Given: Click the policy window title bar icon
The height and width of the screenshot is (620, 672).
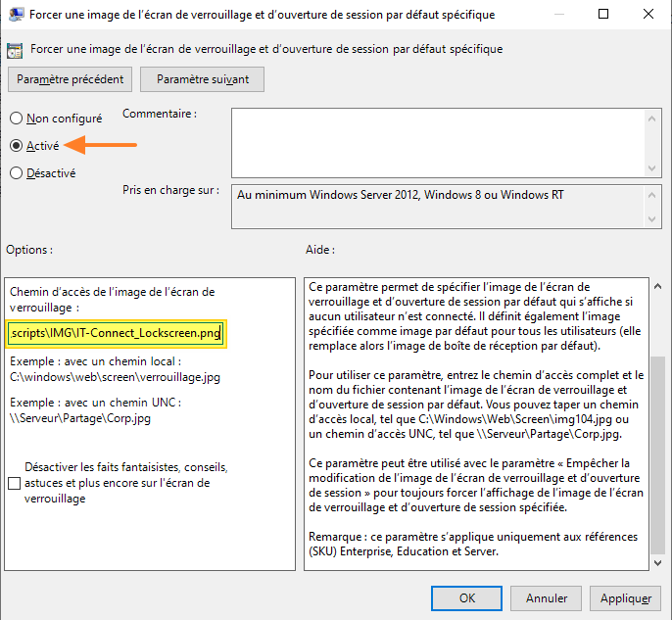Looking at the screenshot, I should 16,14.
